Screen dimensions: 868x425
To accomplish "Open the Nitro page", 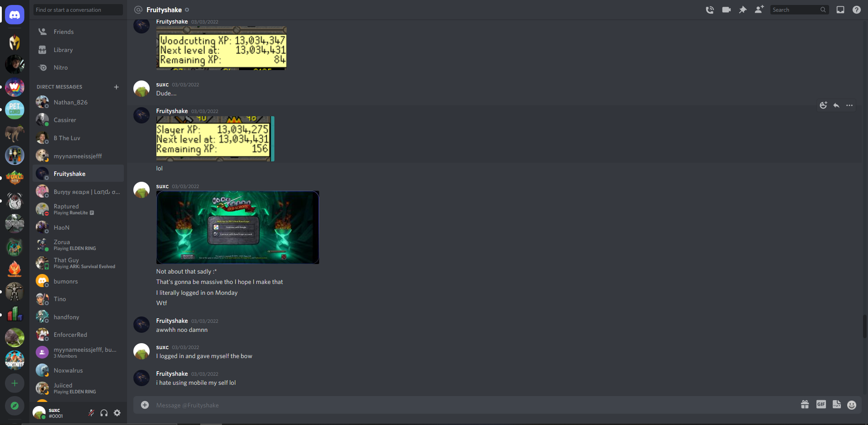I will (x=78, y=67).
